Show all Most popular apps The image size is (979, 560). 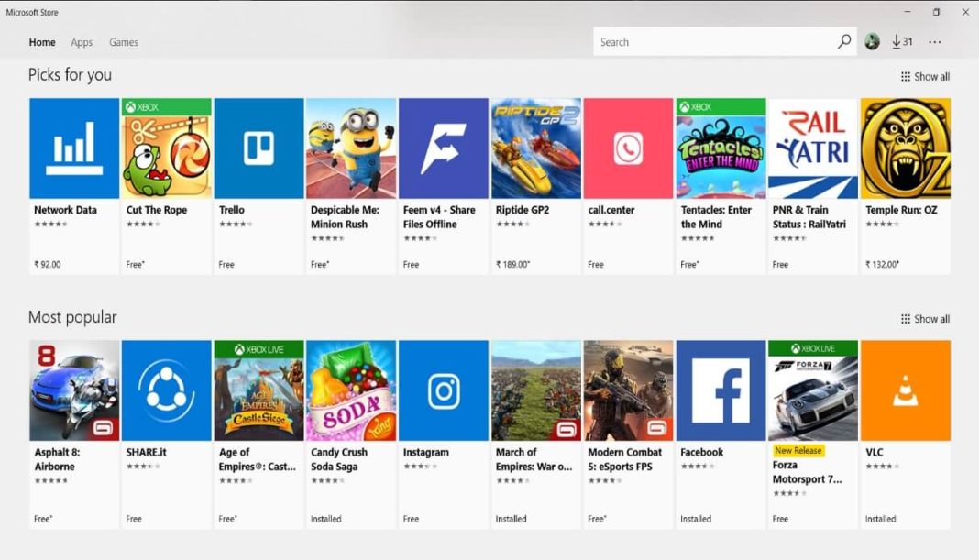[925, 318]
